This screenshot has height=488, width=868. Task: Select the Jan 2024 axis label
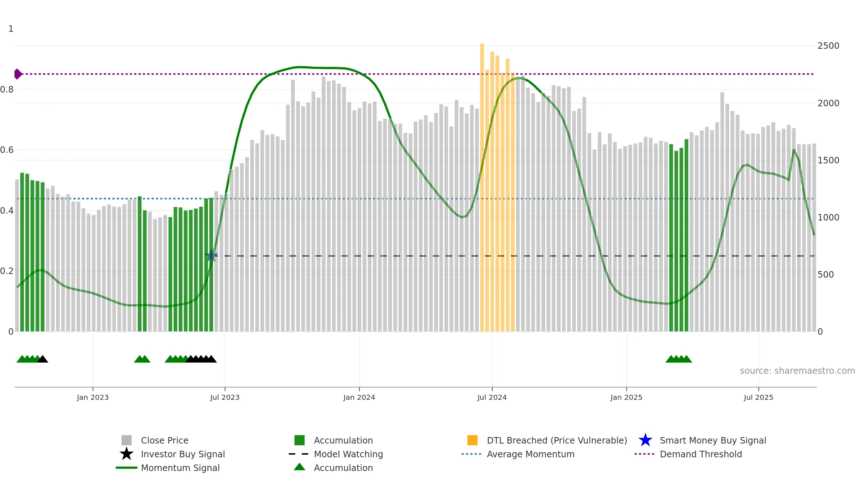359,398
